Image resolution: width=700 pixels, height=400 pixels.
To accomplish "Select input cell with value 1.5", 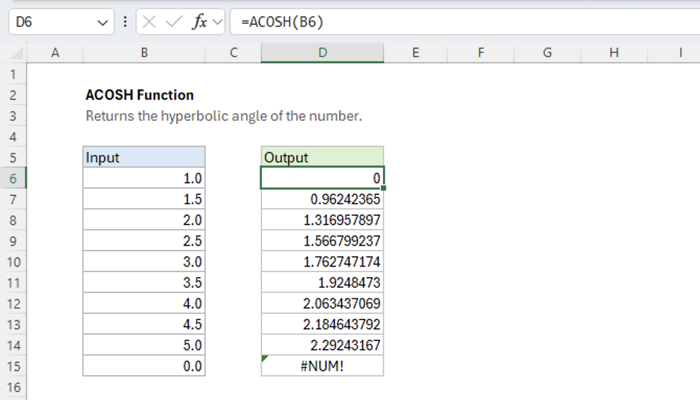I will (144, 199).
